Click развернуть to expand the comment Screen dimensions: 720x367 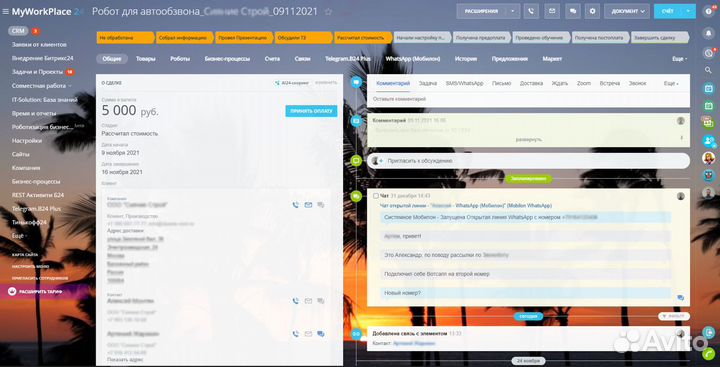(529, 139)
